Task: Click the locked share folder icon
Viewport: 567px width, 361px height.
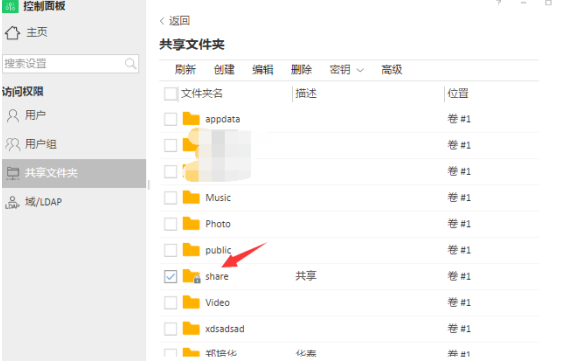Action: point(191,276)
